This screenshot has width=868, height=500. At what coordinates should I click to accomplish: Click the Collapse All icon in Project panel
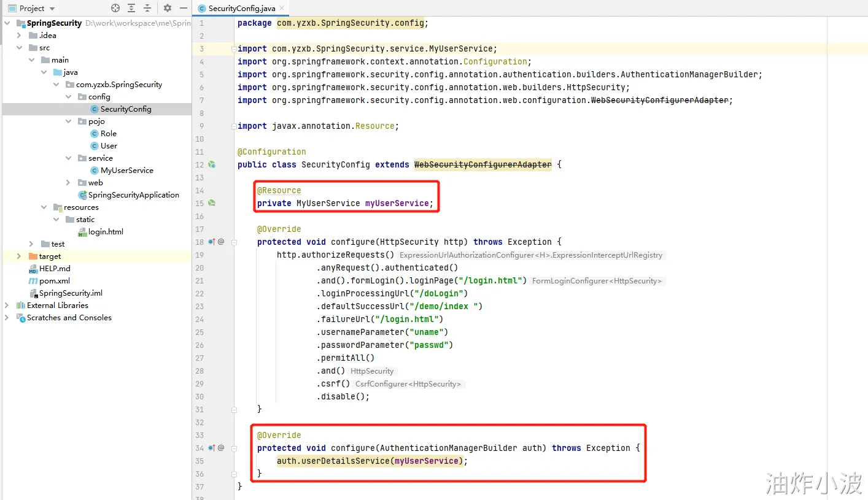[x=147, y=8]
